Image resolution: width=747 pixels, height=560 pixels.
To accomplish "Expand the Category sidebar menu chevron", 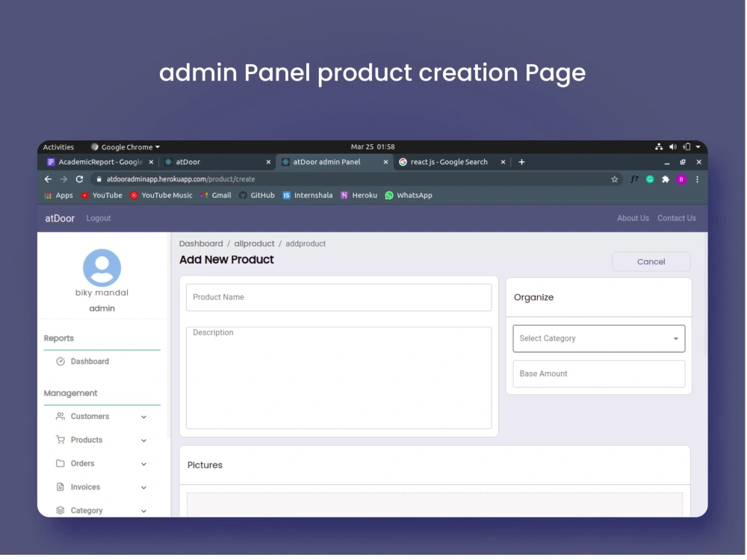I will pos(143,511).
